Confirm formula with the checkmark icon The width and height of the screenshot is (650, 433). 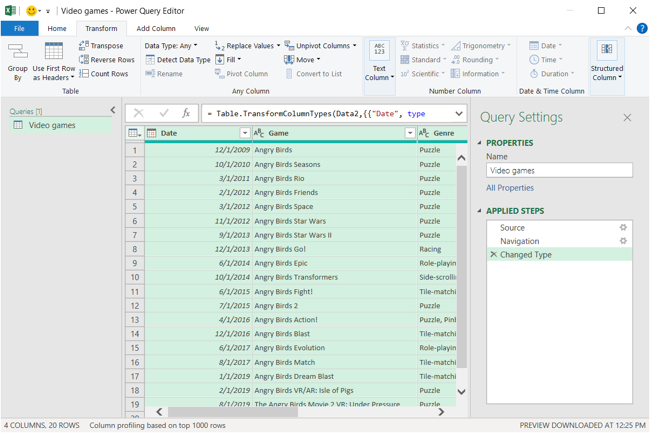pyautogui.click(x=164, y=113)
